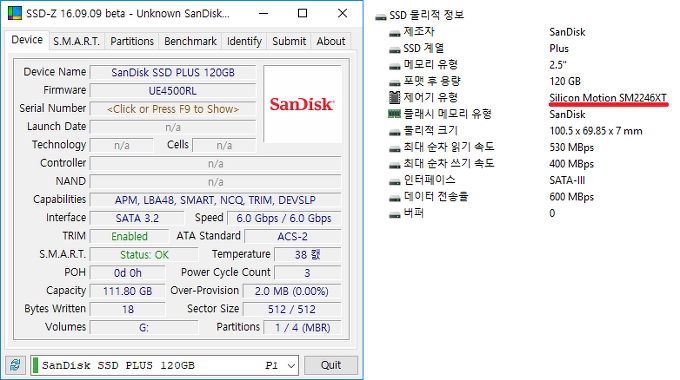The height and width of the screenshot is (380, 680).
Task: Click the 600 MBps transfer rate value
Action: [x=572, y=197]
